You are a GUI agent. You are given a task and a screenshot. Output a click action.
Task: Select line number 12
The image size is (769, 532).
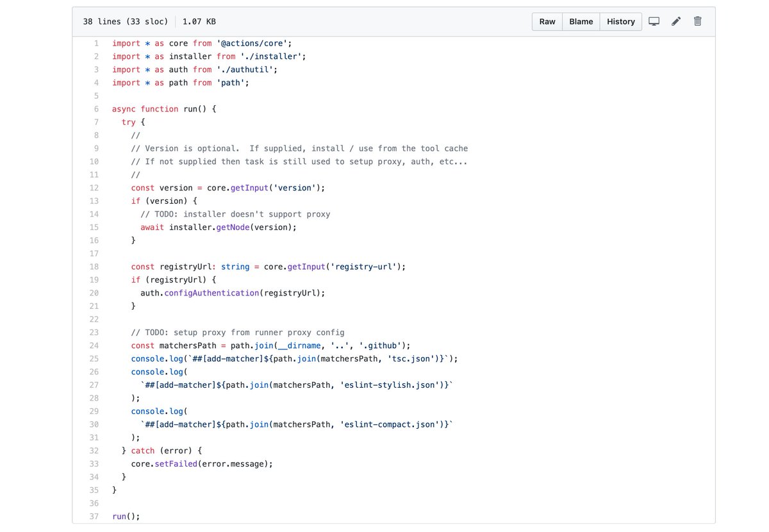pos(94,188)
